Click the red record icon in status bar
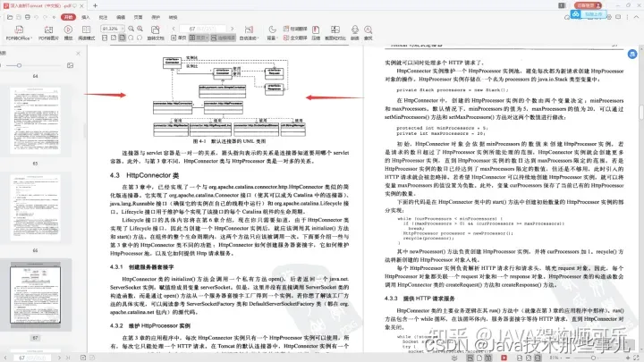The height and width of the screenshot is (362, 644). (x=504, y=358)
